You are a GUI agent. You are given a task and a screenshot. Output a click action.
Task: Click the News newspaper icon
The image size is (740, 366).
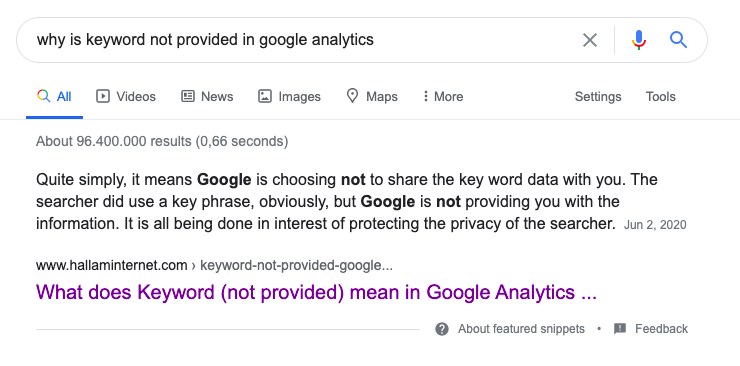pos(188,96)
